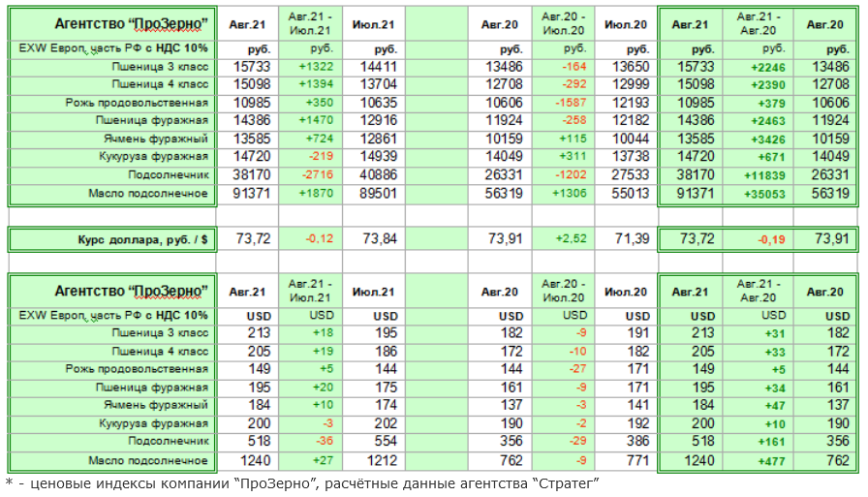
Task: Select the 89501 sunflower oil price
Action: 378,193
